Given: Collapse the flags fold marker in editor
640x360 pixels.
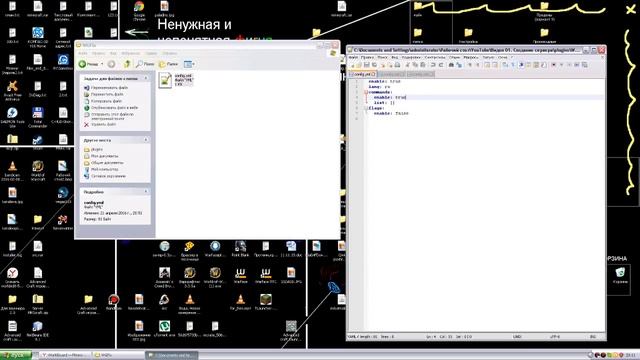Looking at the screenshot, I should pos(366,108).
